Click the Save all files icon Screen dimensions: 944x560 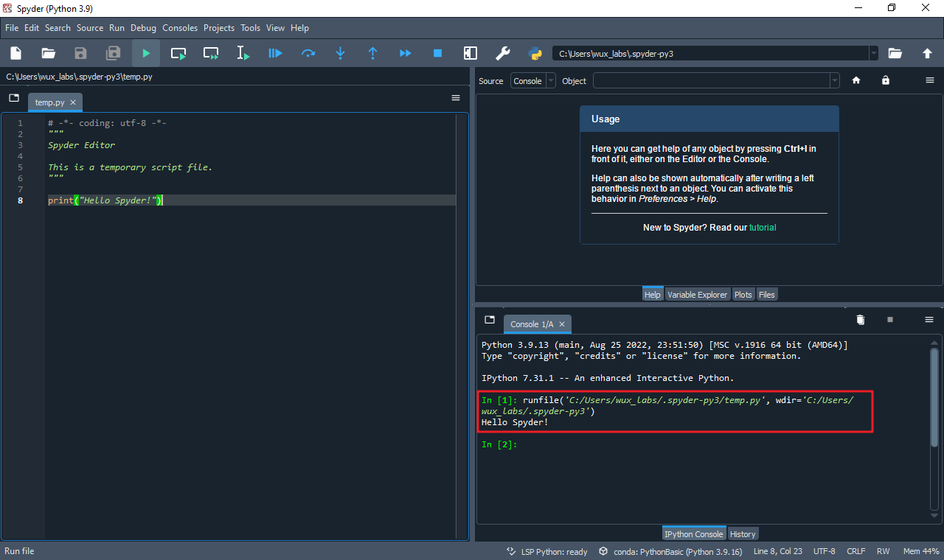(114, 53)
